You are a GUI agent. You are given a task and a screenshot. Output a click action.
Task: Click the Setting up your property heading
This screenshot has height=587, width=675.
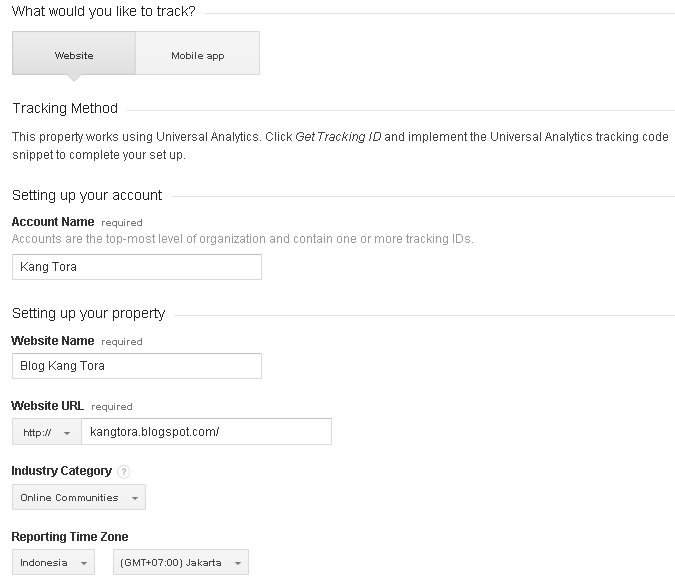(88, 313)
